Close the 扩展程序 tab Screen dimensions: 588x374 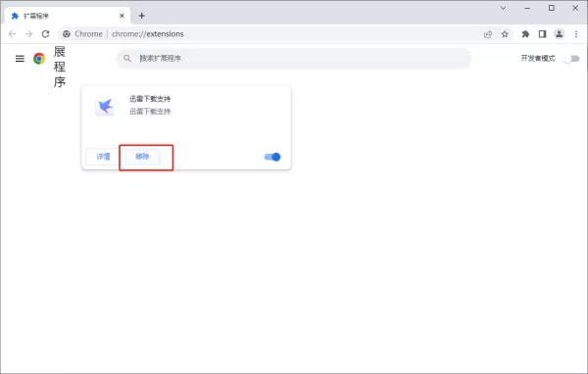tap(122, 16)
